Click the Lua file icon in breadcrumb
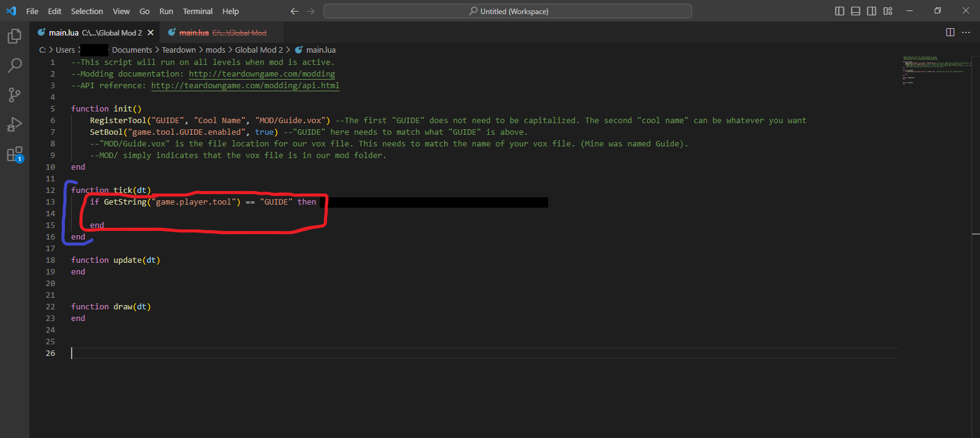 click(x=299, y=50)
